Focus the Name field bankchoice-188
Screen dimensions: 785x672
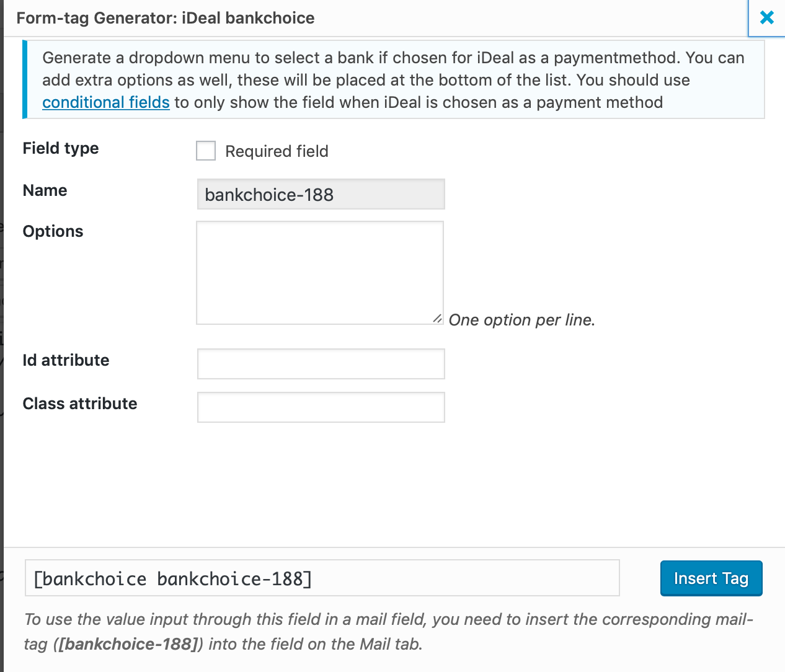click(321, 195)
